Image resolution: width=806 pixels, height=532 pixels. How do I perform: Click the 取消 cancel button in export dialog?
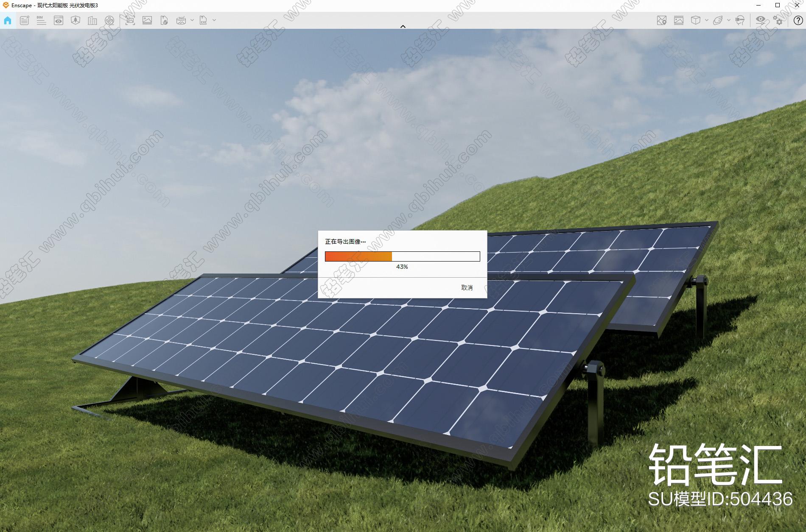[467, 287]
